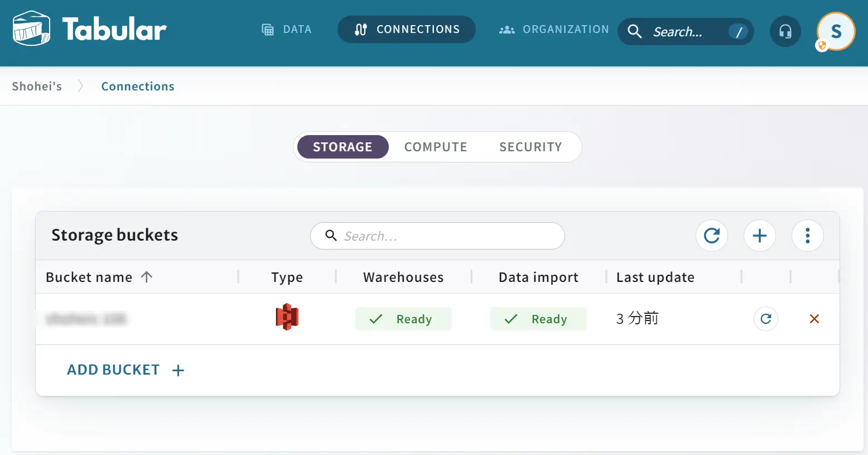
Task: Open the user avatar S menu
Action: (x=836, y=31)
